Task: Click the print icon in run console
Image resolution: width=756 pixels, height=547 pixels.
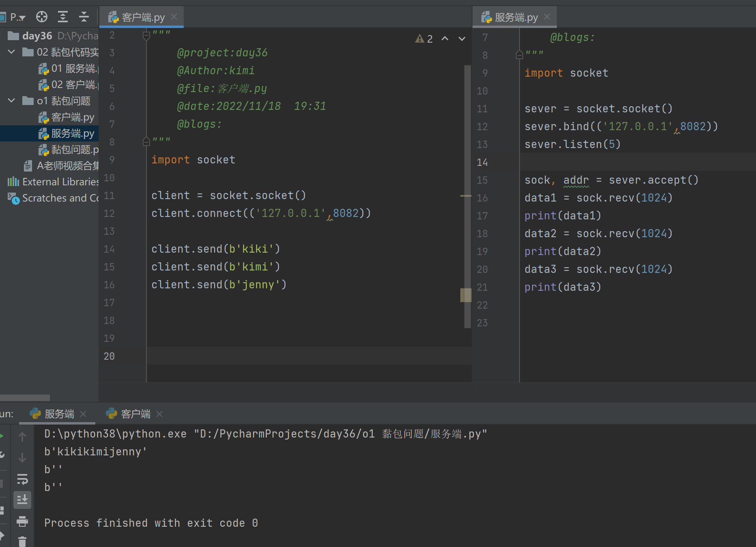Action: click(22, 521)
